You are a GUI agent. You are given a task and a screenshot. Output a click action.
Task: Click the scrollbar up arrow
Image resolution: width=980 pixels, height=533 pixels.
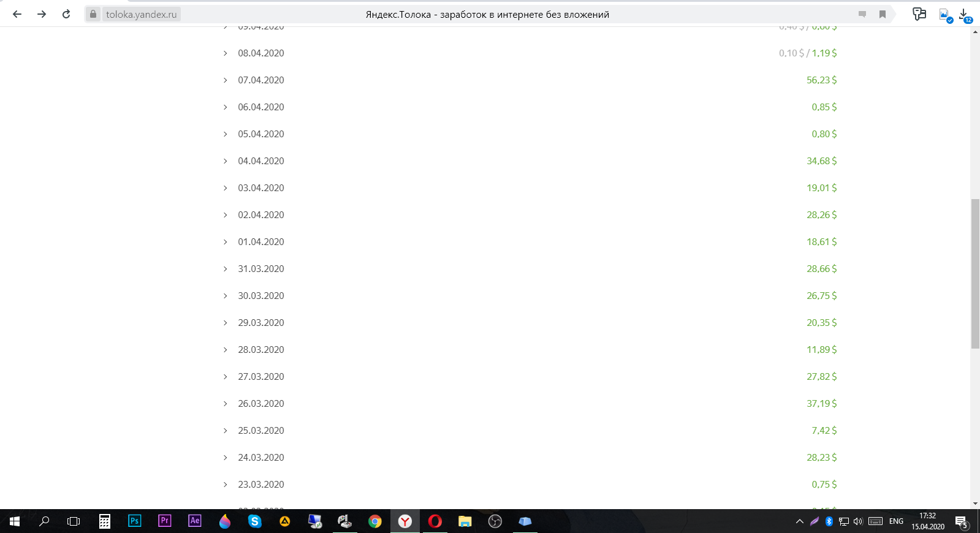click(x=975, y=32)
